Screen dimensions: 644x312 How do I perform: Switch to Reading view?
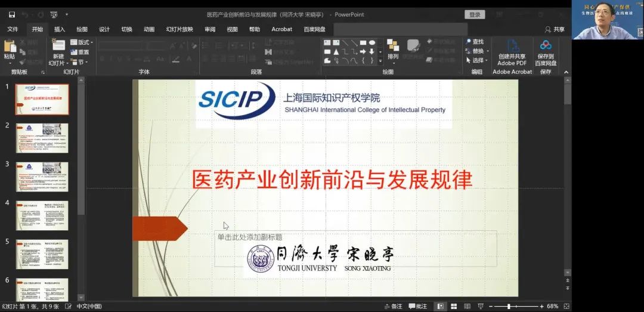467,306
